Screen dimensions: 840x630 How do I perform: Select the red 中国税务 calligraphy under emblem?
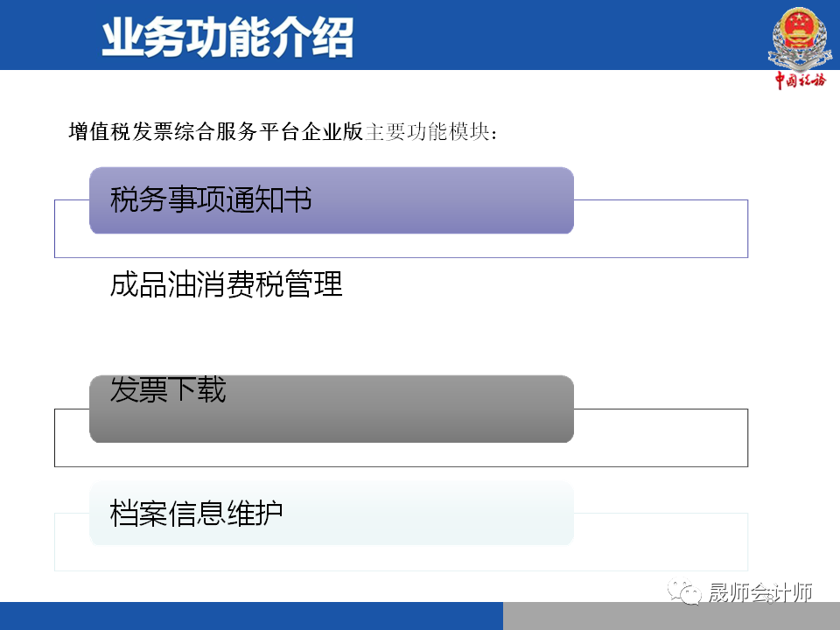tap(801, 80)
